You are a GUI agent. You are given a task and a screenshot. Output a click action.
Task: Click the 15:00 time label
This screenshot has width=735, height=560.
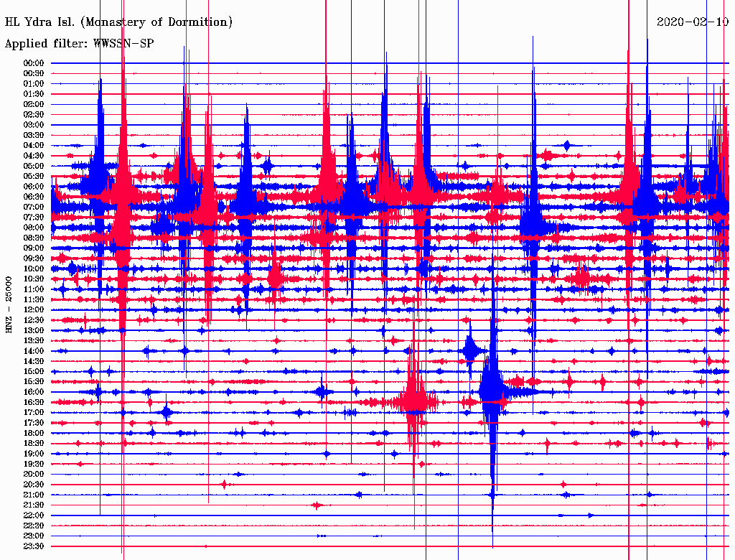(34, 371)
